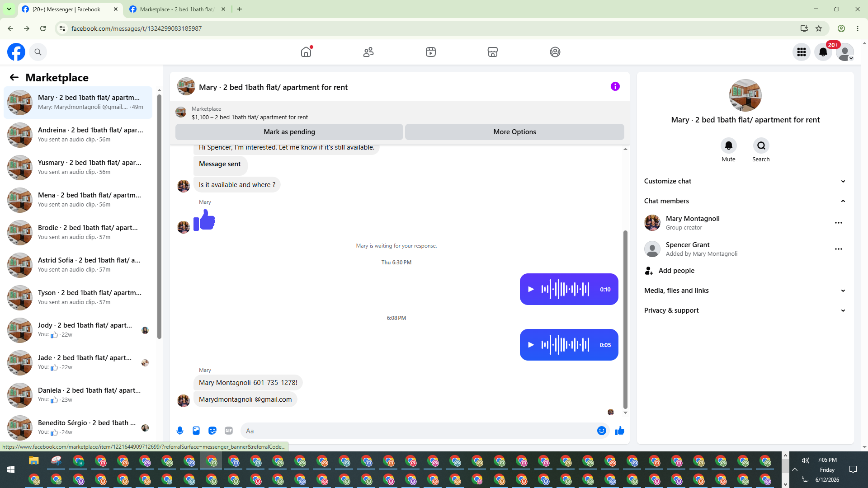
Task: Open the chat header listing thumbnail
Action: (x=186, y=86)
